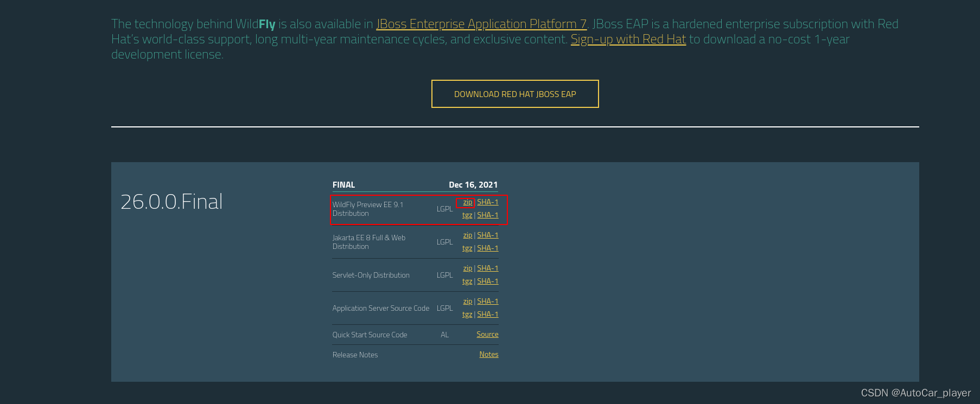
Task: Click the FINAL column heading
Action: 343,185
